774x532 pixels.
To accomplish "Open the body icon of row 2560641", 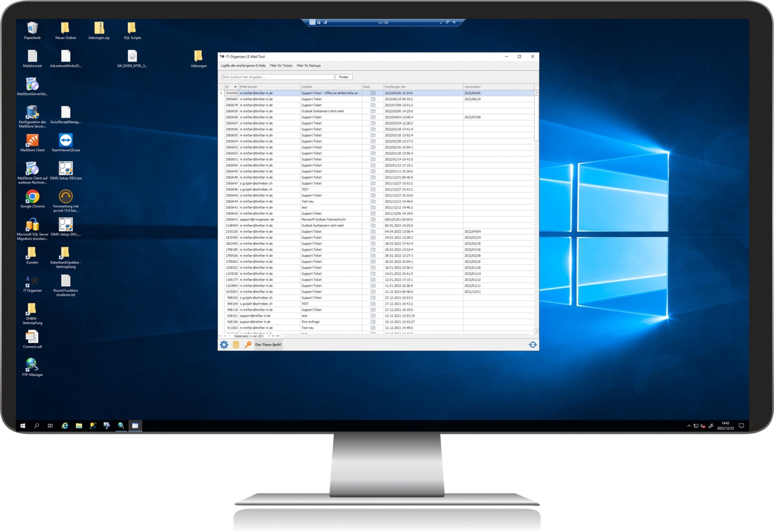I will [x=373, y=219].
